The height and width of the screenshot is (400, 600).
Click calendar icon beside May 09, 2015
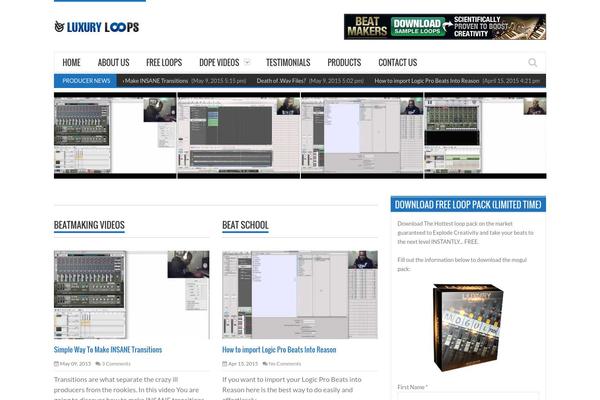56,364
